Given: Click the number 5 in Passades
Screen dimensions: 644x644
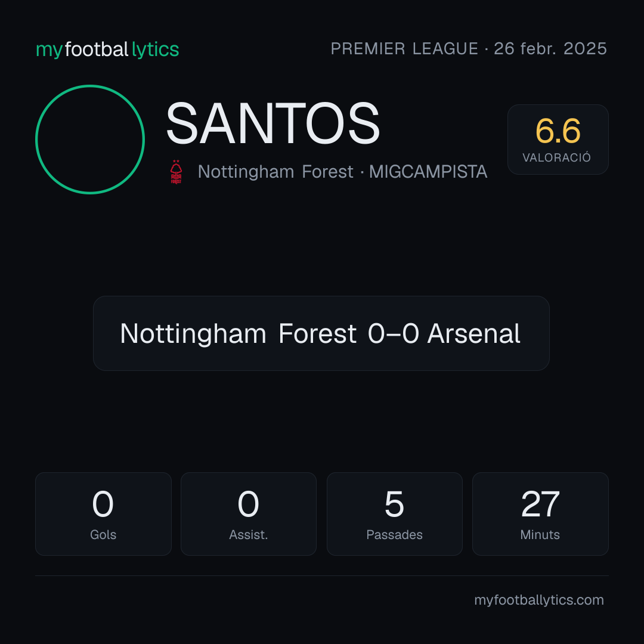Looking at the screenshot, I should [x=394, y=504].
